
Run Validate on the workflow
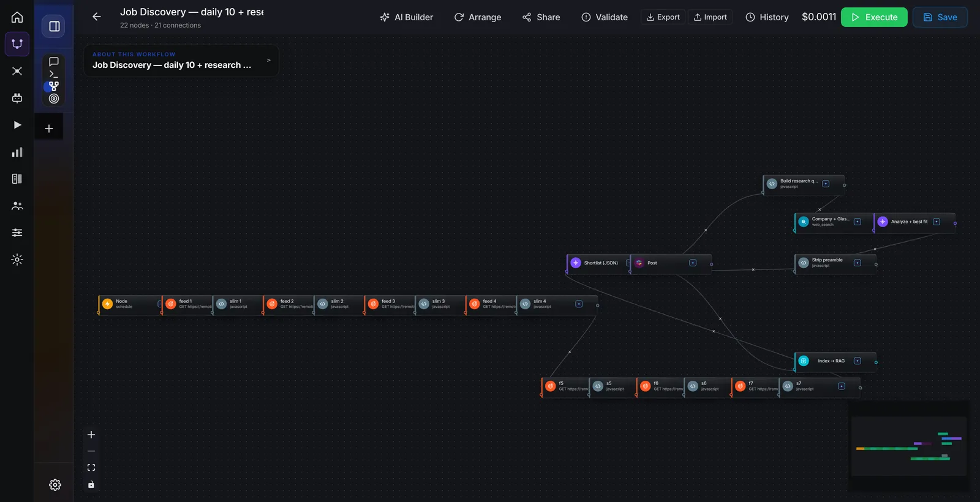pos(605,17)
